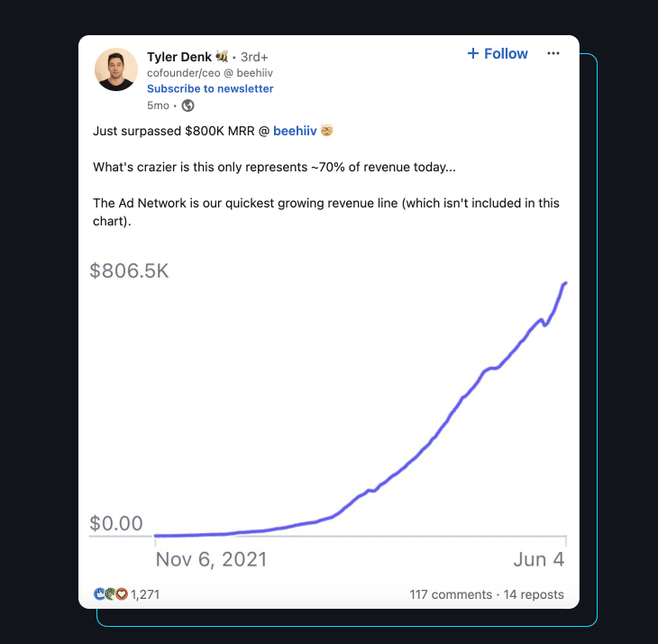Click the blue like reaction icon
Screen dimensions: 658x644
point(99,594)
